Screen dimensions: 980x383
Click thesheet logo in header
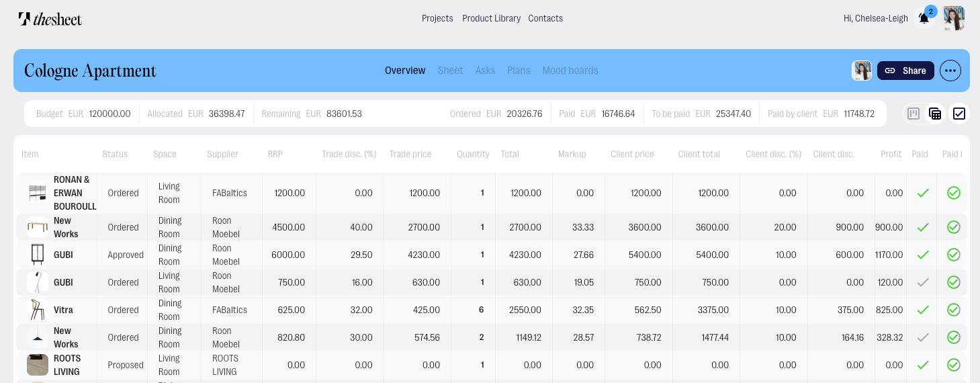pyautogui.click(x=50, y=19)
